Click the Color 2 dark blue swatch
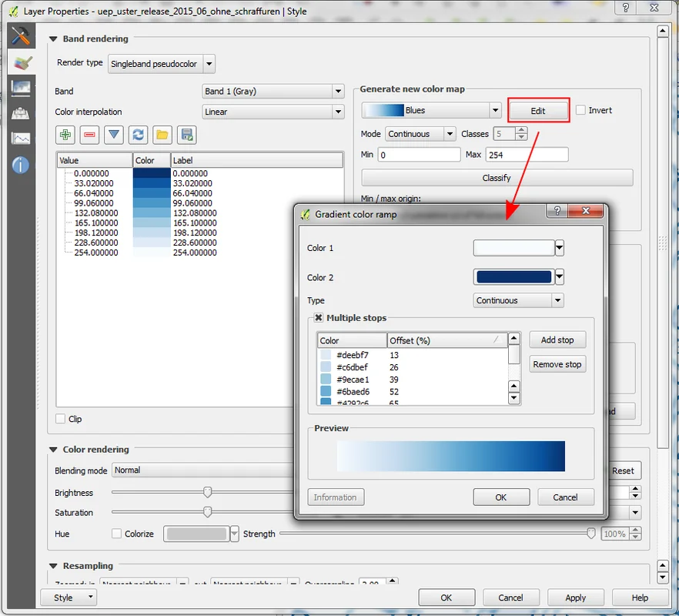The width and height of the screenshot is (679, 616). tap(514, 277)
